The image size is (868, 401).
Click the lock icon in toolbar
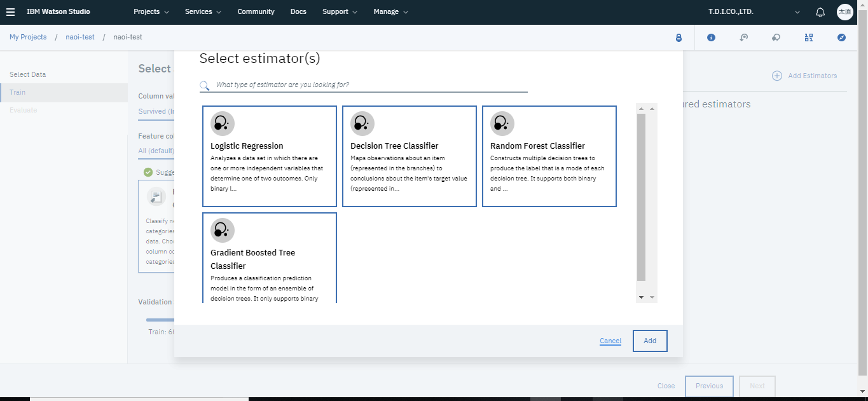(679, 37)
